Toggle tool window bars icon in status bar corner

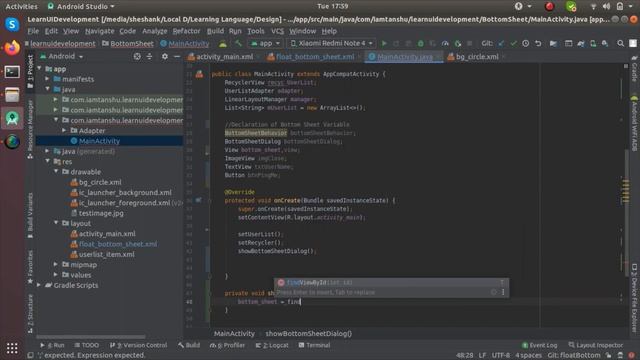(x=30, y=355)
